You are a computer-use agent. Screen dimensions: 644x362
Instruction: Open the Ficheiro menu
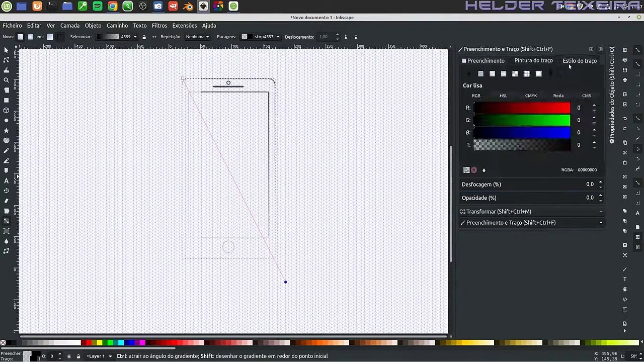pos(12,26)
